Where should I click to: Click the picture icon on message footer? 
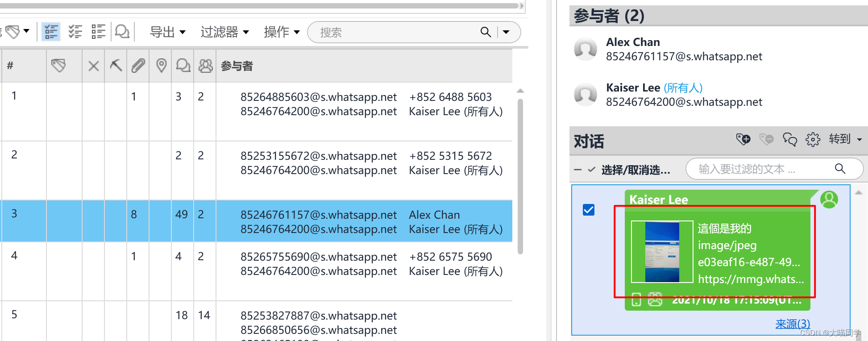click(655, 300)
